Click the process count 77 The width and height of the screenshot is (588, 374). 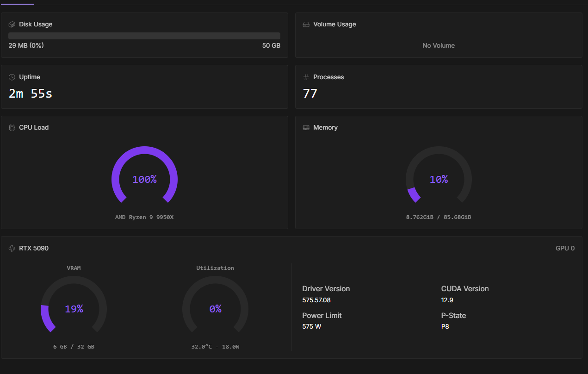tap(310, 93)
